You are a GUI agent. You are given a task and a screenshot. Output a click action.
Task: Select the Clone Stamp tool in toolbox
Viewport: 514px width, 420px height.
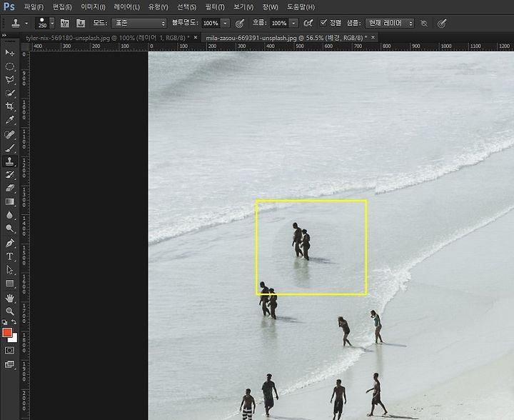(10, 161)
